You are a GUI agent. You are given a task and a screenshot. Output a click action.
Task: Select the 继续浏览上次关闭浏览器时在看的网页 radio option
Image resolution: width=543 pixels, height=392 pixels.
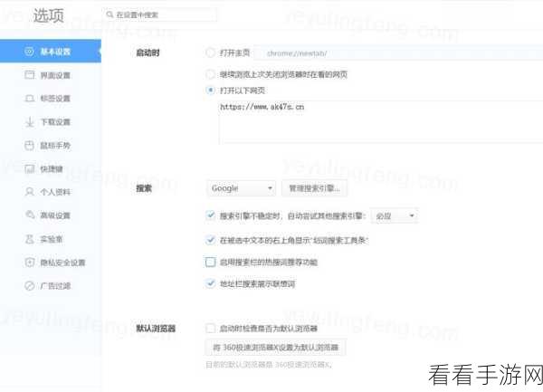(x=210, y=74)
